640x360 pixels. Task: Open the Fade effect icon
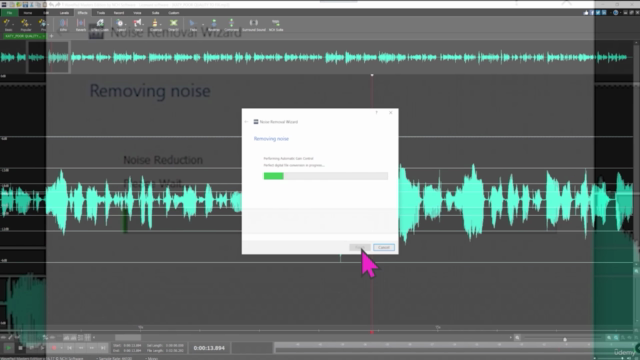[192, 24]
